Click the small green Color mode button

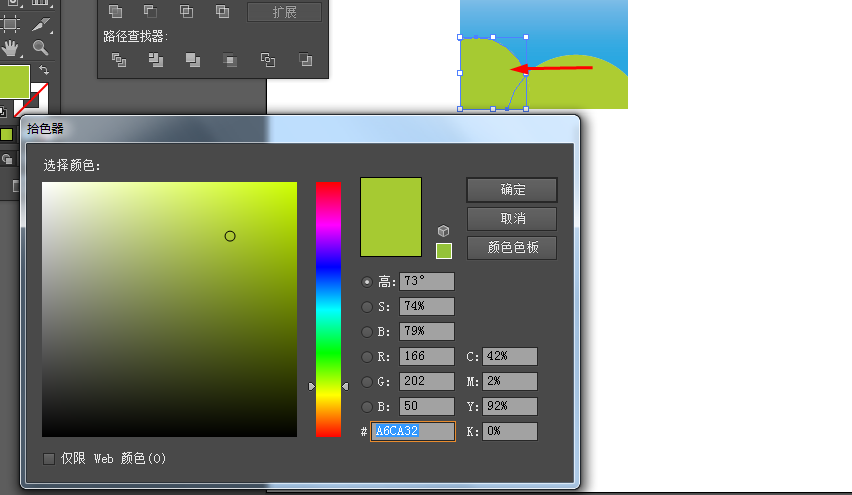pos(7,134)
